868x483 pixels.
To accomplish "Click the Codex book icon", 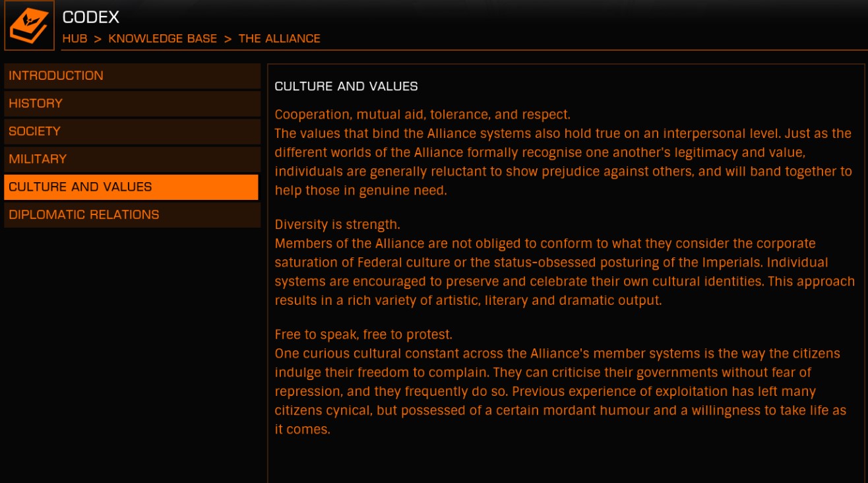I will click(x=29, y=26).
